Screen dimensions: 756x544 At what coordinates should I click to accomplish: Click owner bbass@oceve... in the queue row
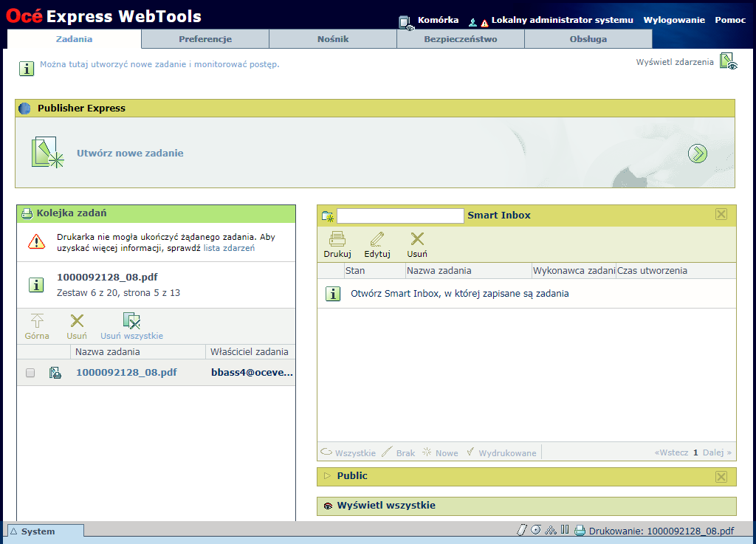(252, 373)
